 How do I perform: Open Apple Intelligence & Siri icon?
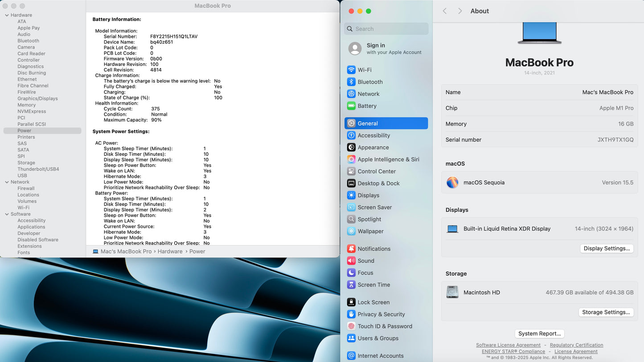tap(351, 159)
